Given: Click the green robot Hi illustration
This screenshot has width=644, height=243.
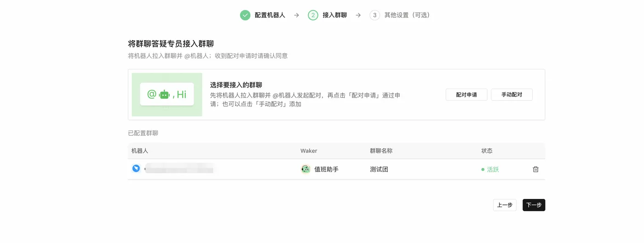Looking at the screenshot, I should 167,95.
